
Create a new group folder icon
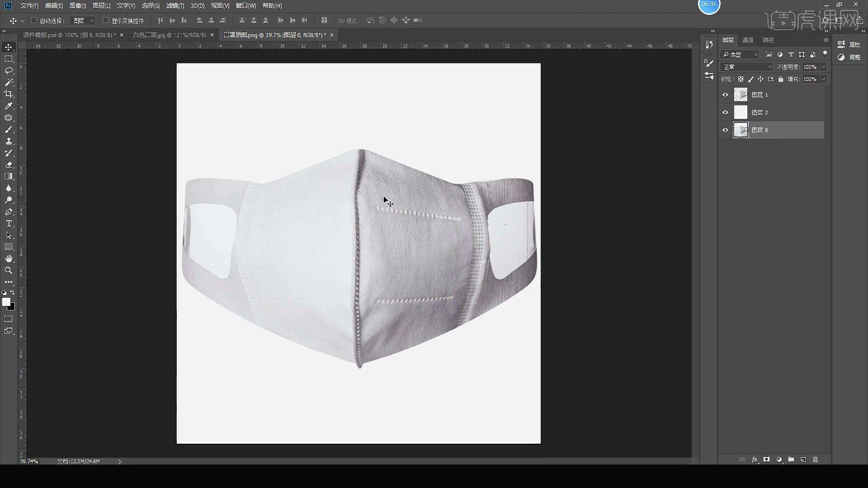click(791, 460)
